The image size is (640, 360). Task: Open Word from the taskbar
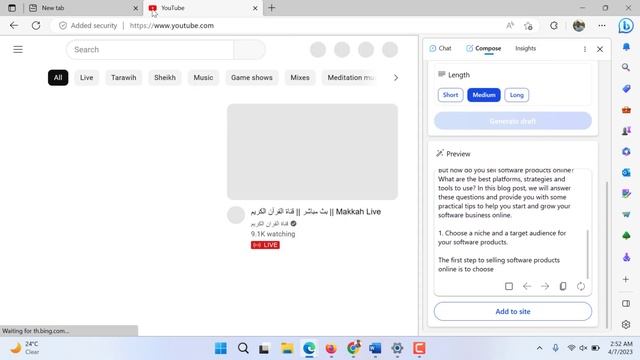point(375,348)
